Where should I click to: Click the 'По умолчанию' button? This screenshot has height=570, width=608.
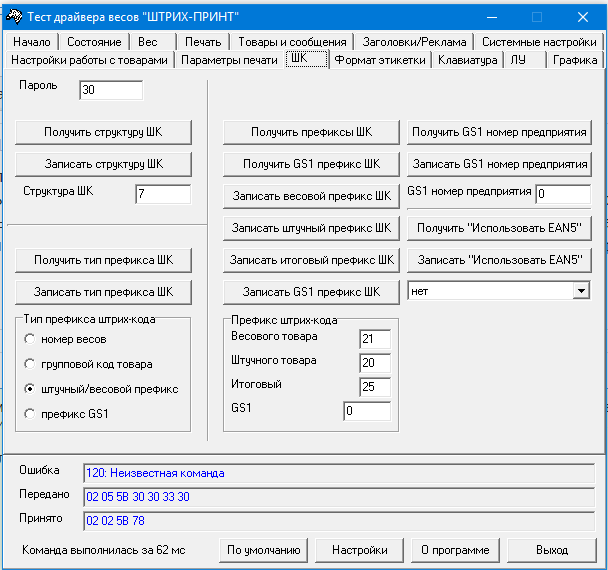[x=263, y=550]
